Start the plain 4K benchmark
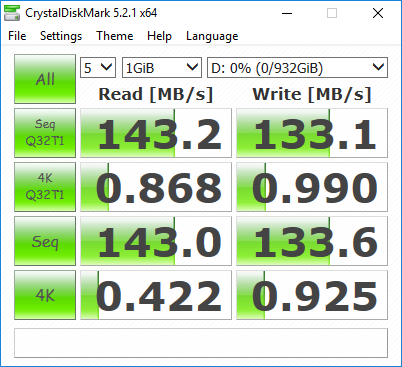This screenshot has height=367, width=402. coord(45,295)
